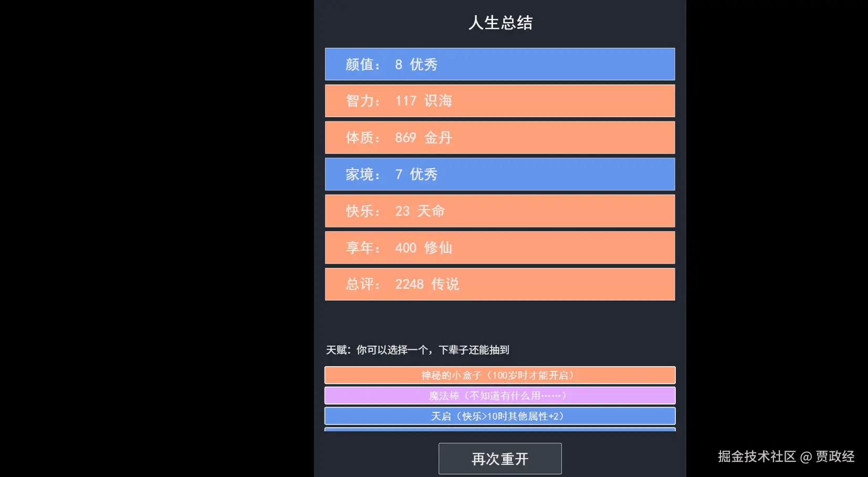Select the 神秘的小盒子 talent option
The width and height of the screenshot is (868, 477).
click(x=499, y=375)
